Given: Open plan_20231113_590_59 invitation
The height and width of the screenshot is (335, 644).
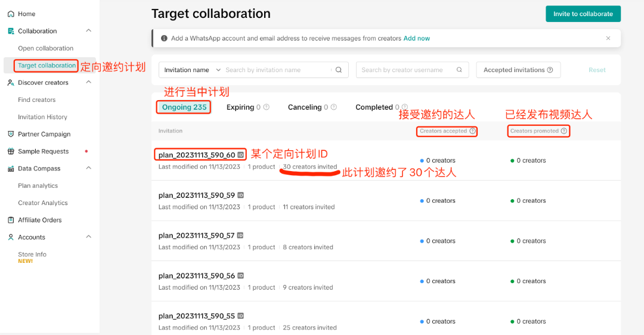Looking at the screenshot, I should pyautogui.click(x=197, y=195).
